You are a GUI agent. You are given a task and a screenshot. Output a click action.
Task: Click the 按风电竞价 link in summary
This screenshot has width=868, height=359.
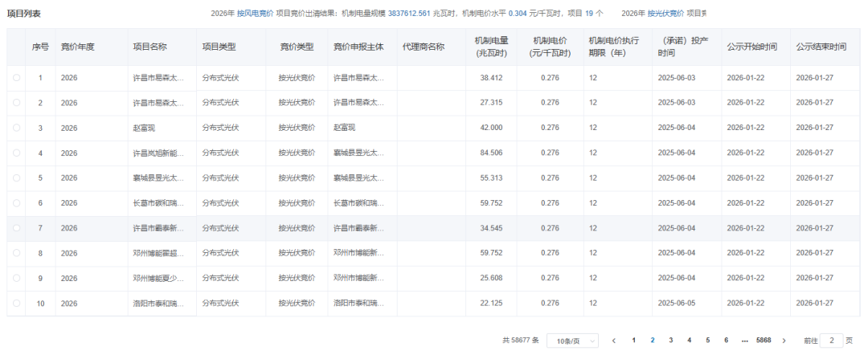coord(255,14)
